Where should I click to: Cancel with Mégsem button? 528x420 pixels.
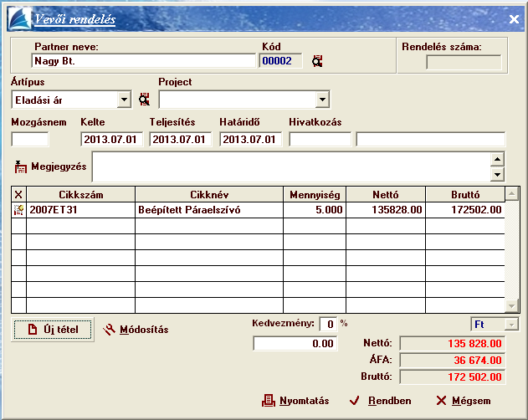click(x=464, y=401)
